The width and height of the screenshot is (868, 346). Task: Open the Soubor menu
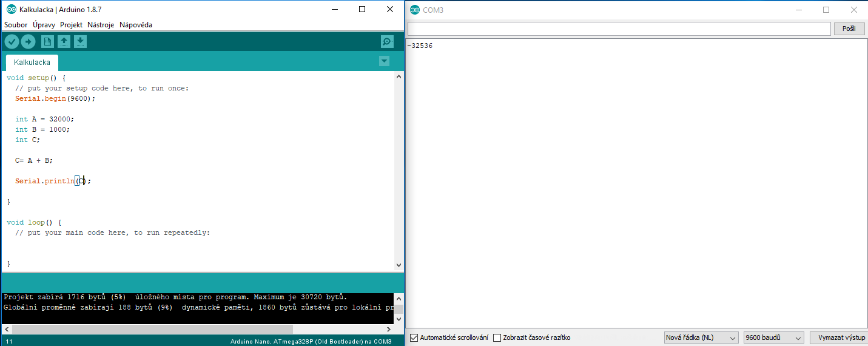pyautogui.click(x=16, y=25)
